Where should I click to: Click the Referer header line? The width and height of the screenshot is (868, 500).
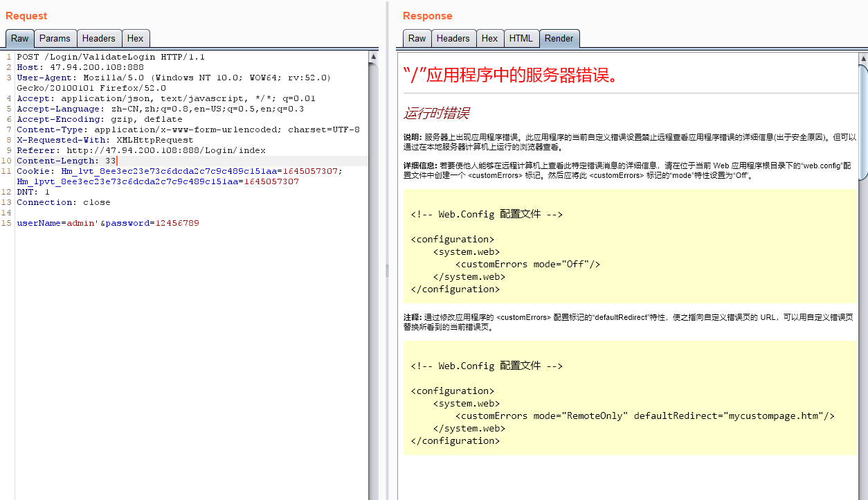[141, 150]
